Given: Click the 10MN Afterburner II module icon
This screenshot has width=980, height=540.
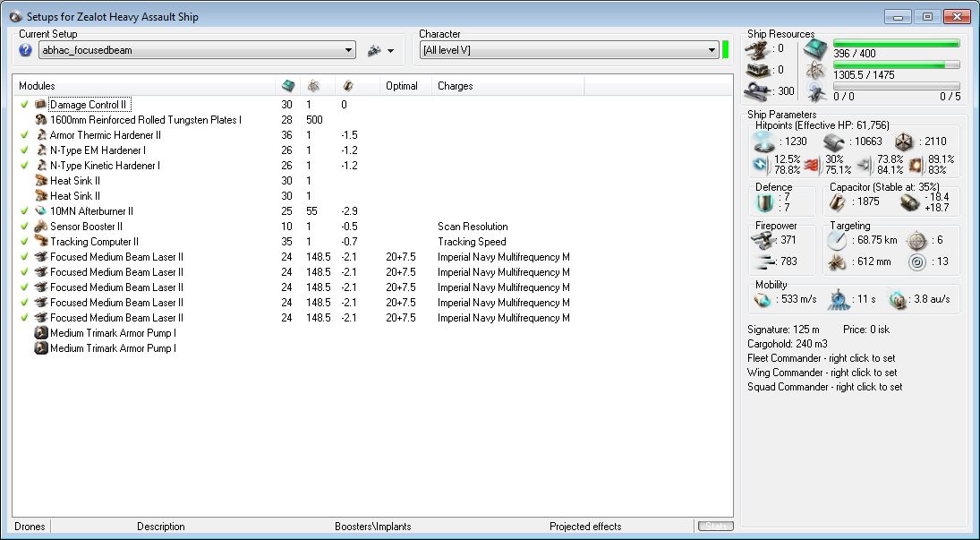Looking at the screenshot, I should pyautogui.click(x=40, y=210).
